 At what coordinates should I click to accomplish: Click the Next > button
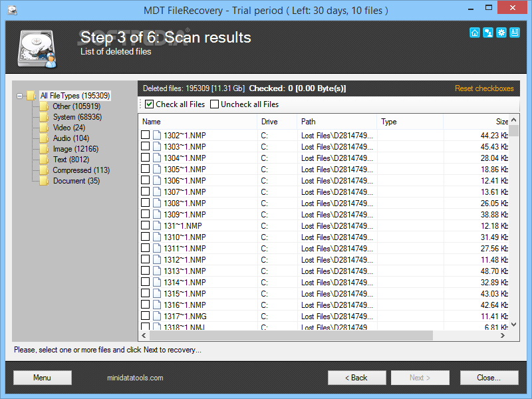pyautogui.click(x=420, y=378)
